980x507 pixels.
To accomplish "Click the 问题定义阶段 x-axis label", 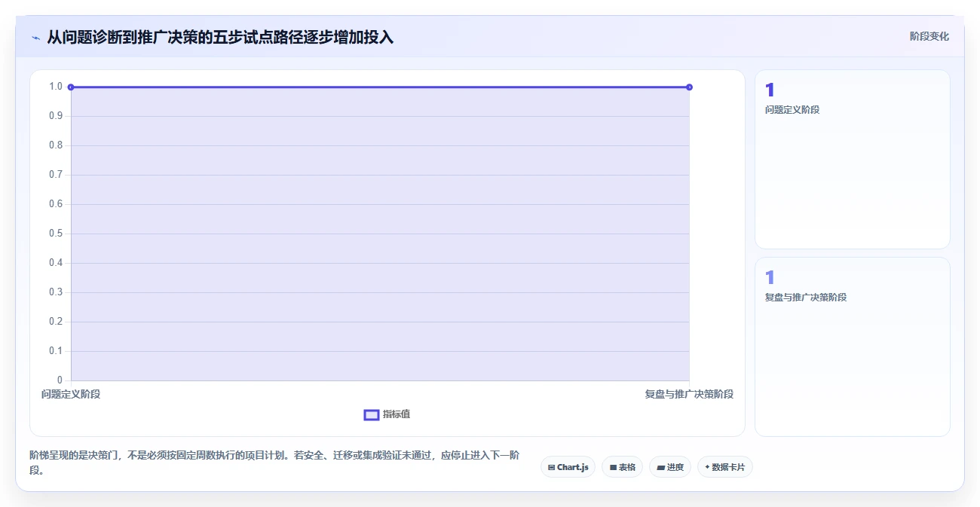I will 71,394.
